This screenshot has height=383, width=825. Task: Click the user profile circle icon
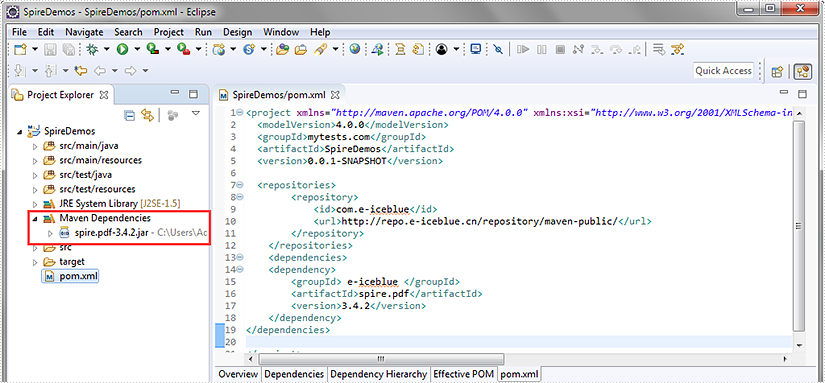[442, 49]
